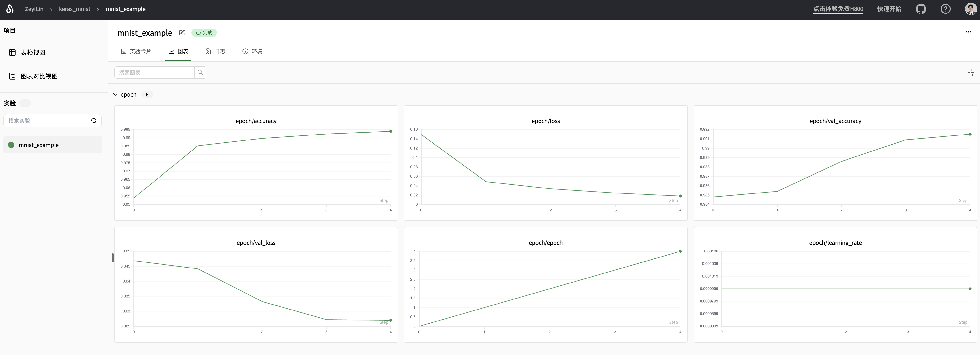Click the SwanLab logo icon
980x355 pixels.
(x=10, y=9)
